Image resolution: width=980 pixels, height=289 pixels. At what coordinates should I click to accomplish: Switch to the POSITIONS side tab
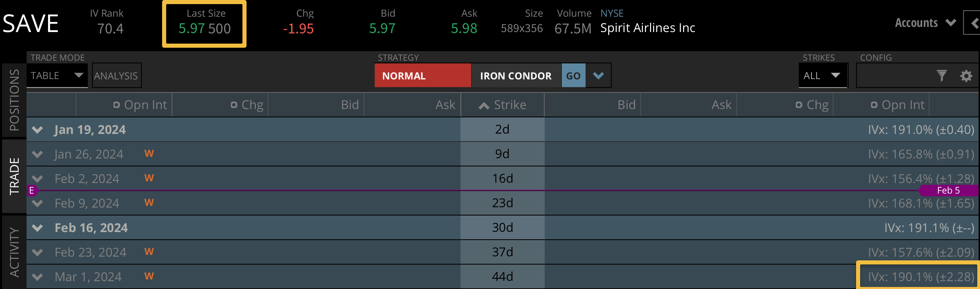14,100
